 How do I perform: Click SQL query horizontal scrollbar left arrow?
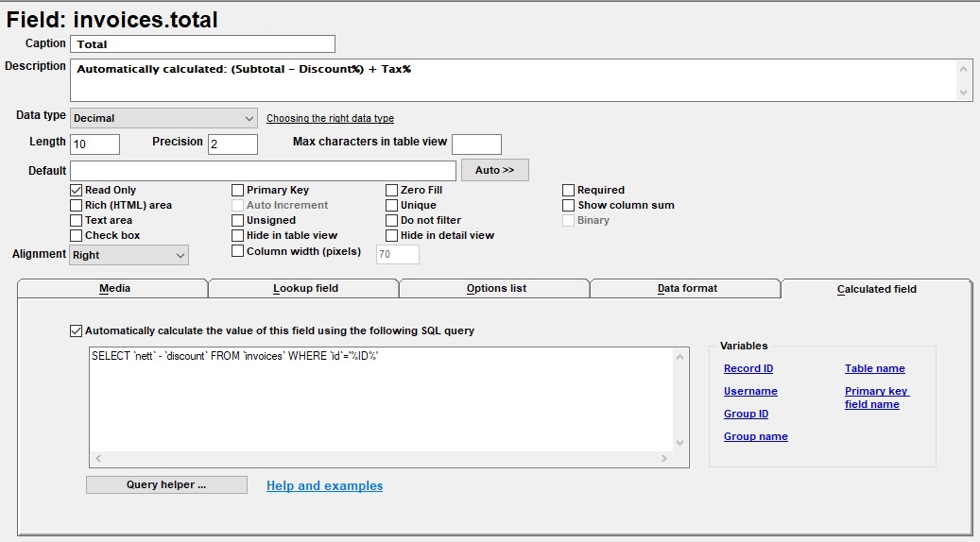tap(98, 458)
